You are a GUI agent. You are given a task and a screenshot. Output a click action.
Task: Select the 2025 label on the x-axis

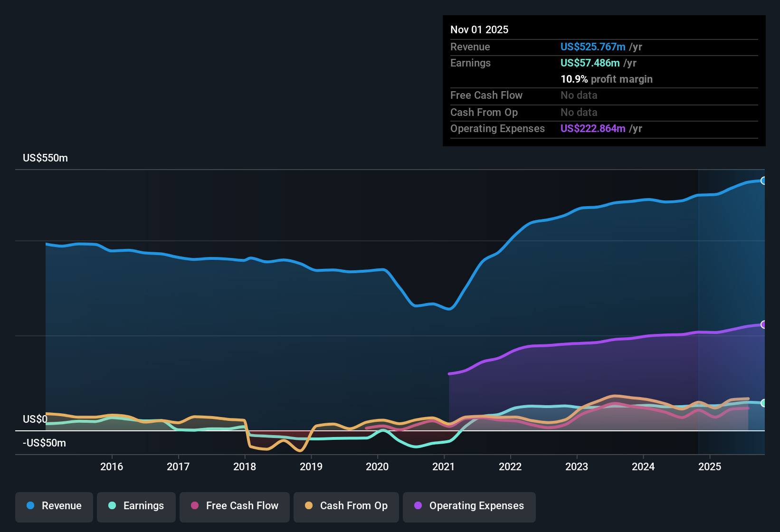pos(710,467)
